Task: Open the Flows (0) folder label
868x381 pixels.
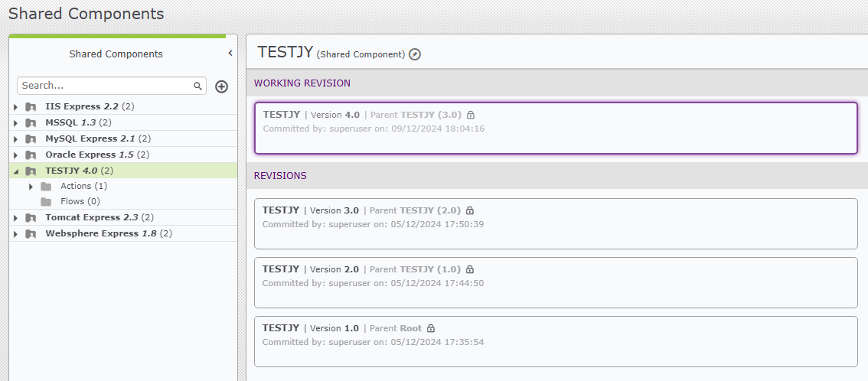Action: (x=80, y=201)
